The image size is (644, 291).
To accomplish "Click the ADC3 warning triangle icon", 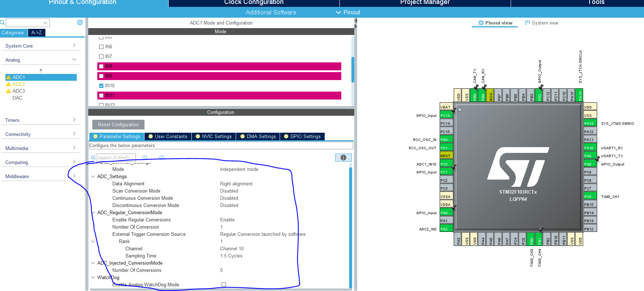I will [8, 91].
